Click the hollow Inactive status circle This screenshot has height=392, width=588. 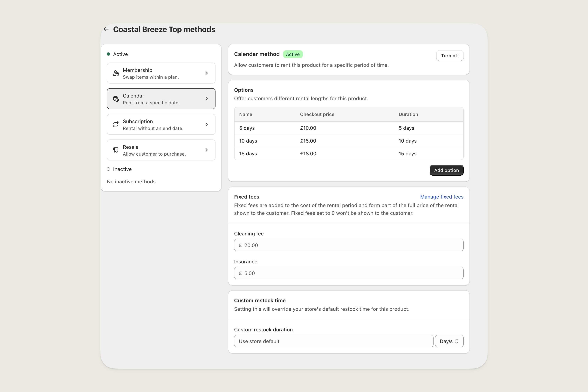click(x=109, y=169)
